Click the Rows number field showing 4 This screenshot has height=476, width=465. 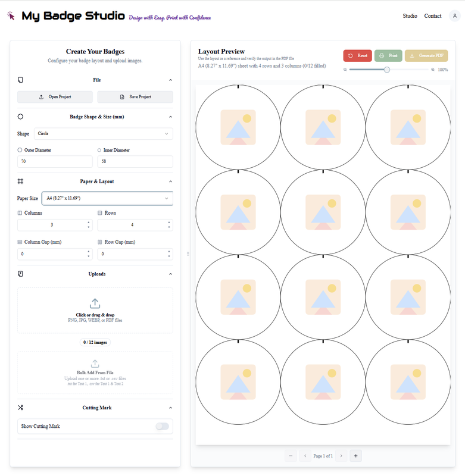(135, 225)
